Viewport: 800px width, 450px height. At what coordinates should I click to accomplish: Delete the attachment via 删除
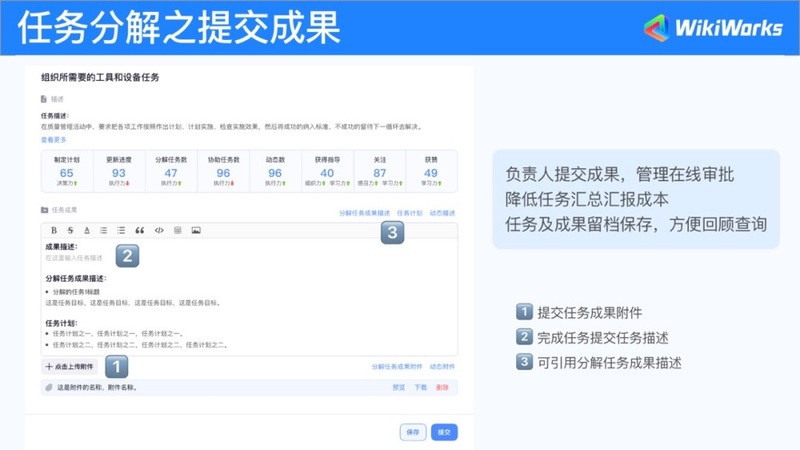442,387
